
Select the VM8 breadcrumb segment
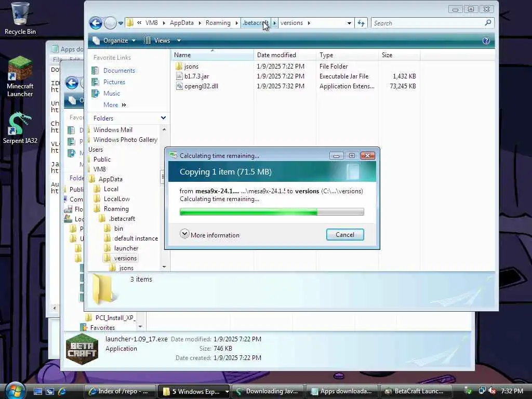coord(151,23)
